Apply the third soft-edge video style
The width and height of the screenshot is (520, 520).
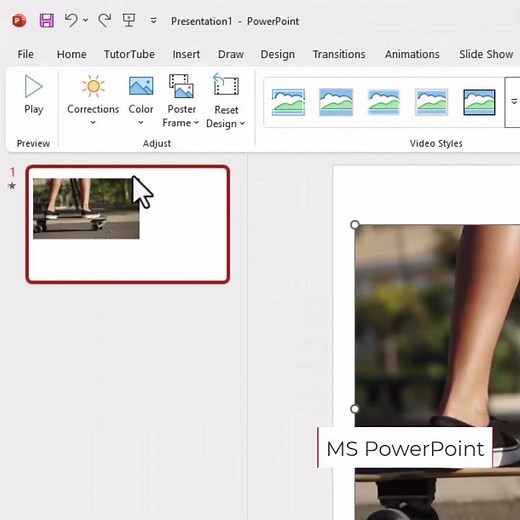click(383, 102)
